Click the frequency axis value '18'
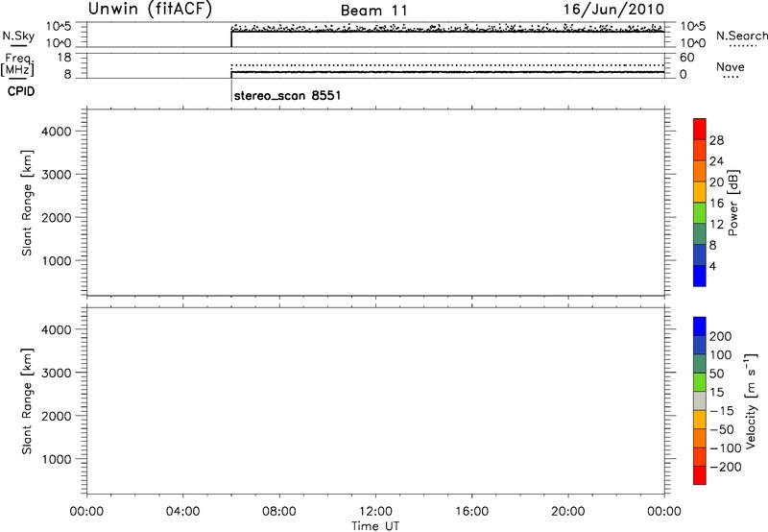The width and height of the screenshot is (768, 532). tap(64, 58)
